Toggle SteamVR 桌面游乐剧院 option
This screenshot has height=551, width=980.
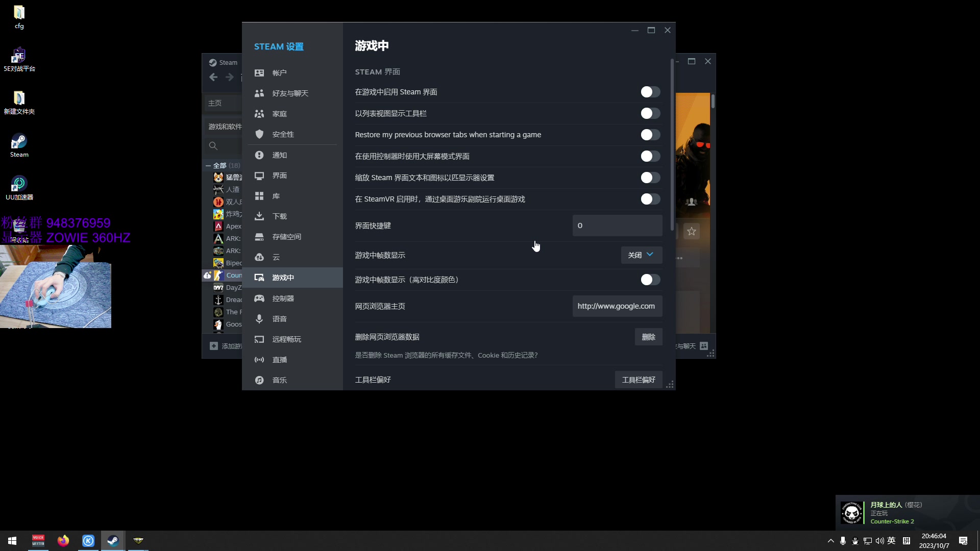[x=650, y=199]
